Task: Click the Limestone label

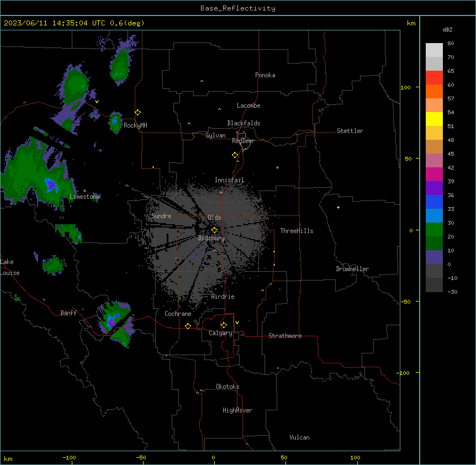Action: 84,197
